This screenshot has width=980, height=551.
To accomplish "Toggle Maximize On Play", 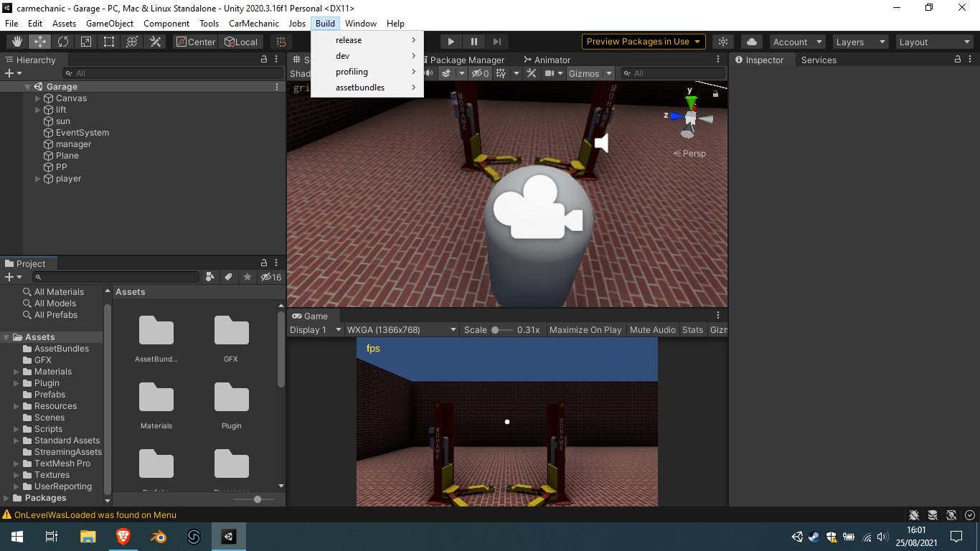I will click(x=585, y=330).
